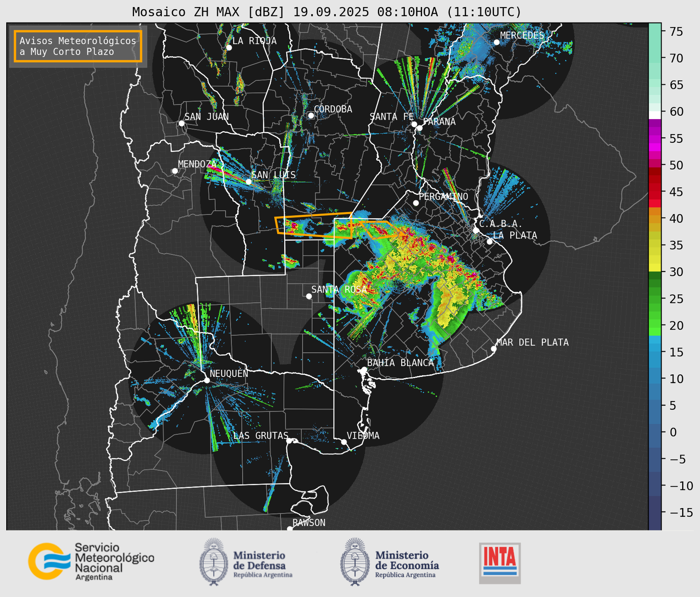Click the -15 dBZ dark band on scale
Viewport: 700px width, 597px height.
655,512
